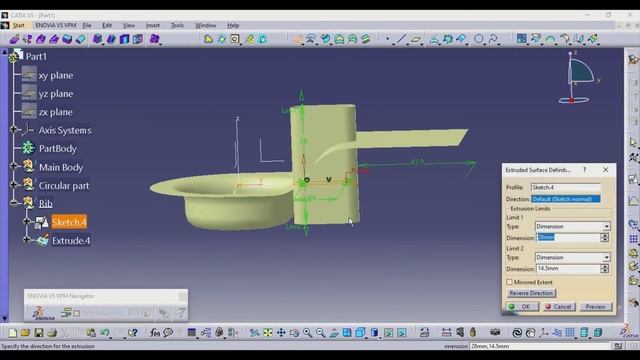Screen dimensions: 640x360
Task: Select the Line creation tool
Action: (402, 39)
